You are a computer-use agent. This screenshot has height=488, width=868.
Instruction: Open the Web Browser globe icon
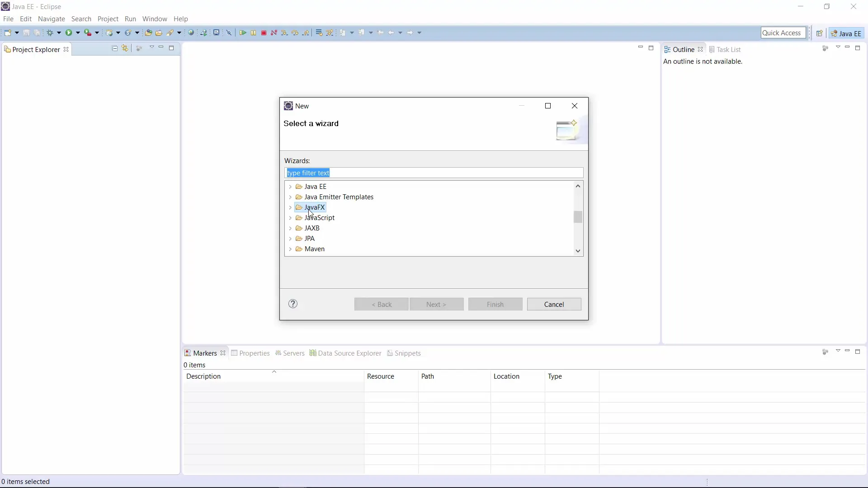coord(191,33)
